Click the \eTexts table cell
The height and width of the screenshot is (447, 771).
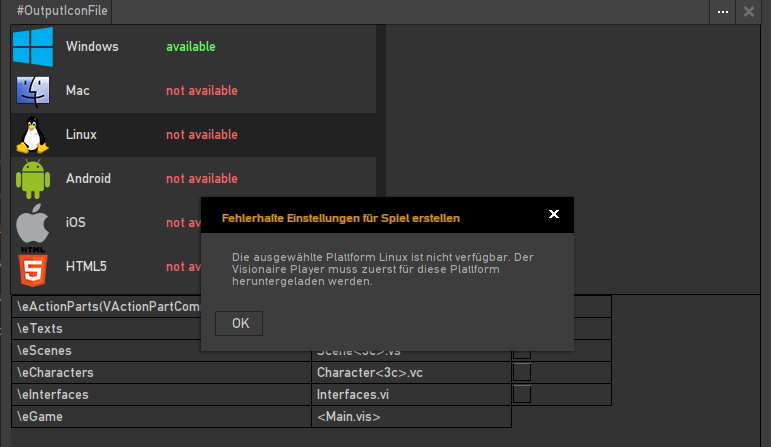pos(107,328)
